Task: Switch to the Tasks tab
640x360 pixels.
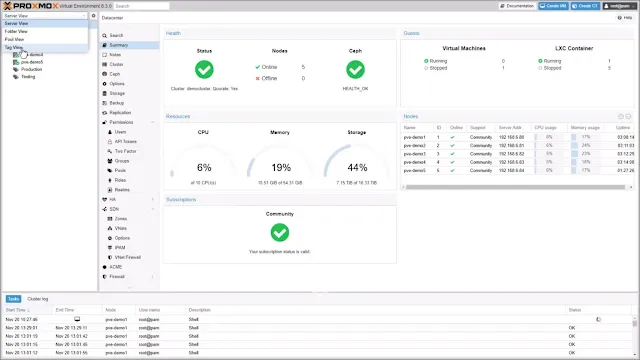Action: point(13,299)
